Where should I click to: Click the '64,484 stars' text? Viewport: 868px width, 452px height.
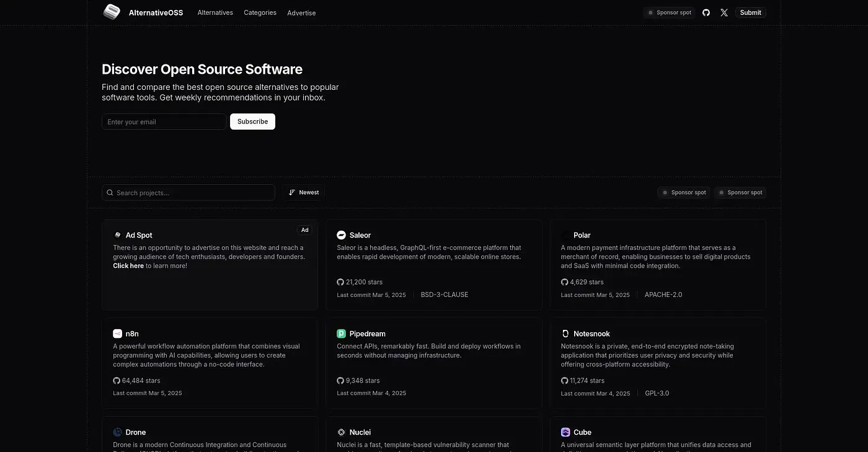coord(141,381)
